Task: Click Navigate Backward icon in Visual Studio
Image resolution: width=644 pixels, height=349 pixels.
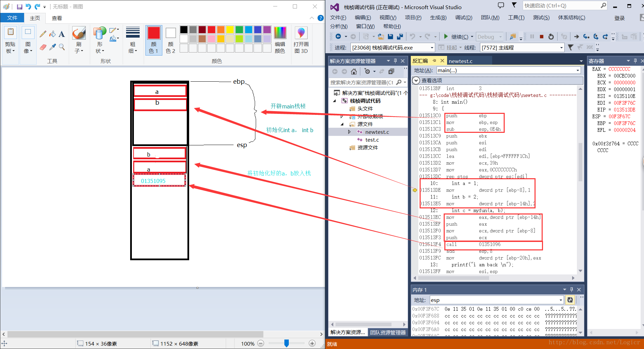Action: [x=338, y=37]
